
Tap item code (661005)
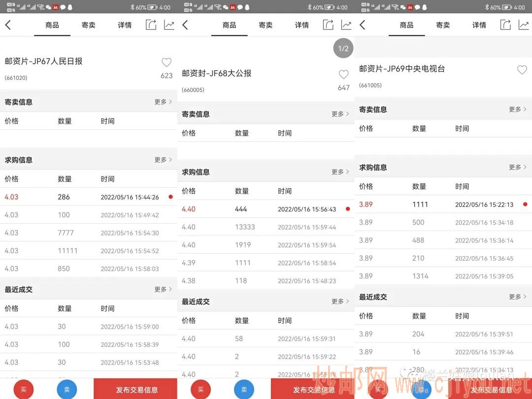tap(370, 85)
